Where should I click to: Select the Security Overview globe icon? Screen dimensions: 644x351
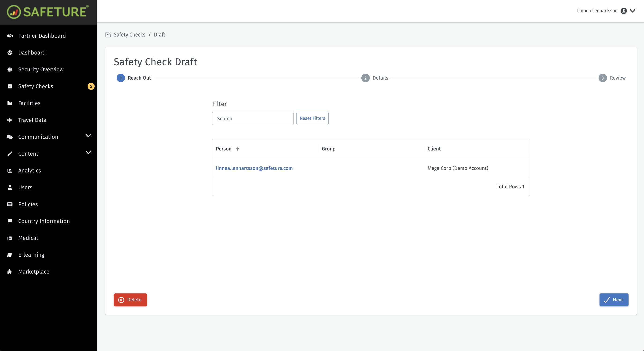10,69
